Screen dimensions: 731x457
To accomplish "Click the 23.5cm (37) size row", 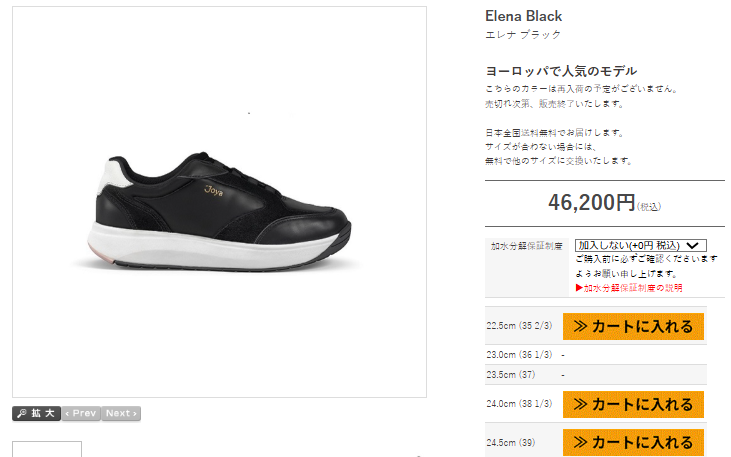I will (596, 375).
